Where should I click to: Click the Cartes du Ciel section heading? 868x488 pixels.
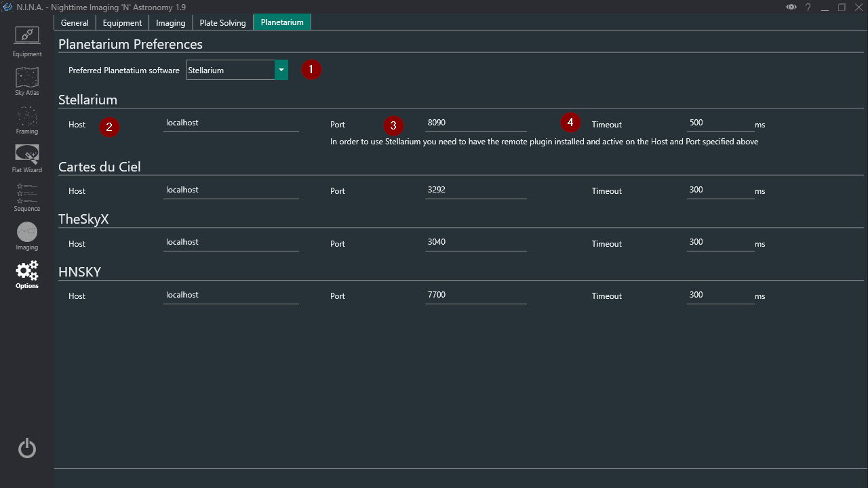coord(99,167)
